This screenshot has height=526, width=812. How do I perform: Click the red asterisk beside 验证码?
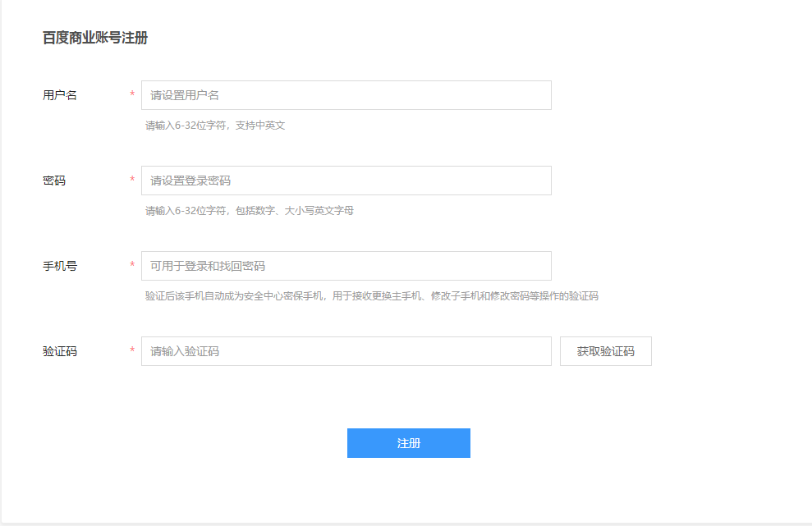point(131,351)
